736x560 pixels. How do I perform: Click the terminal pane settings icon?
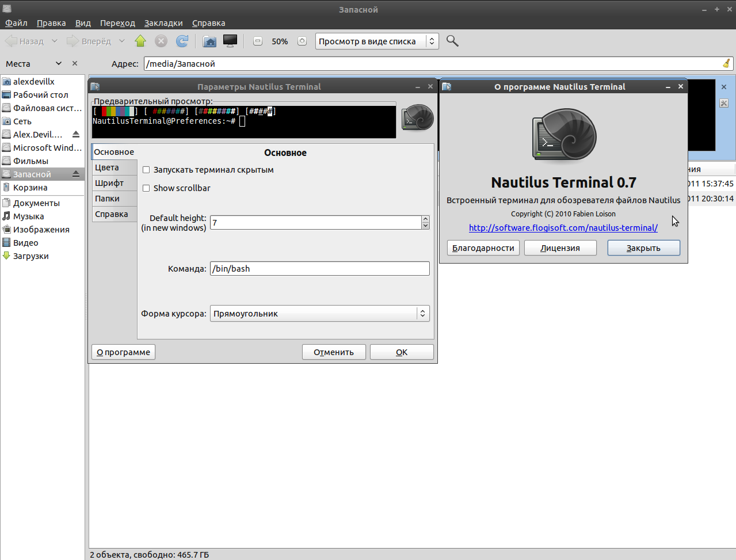point(724,103)
